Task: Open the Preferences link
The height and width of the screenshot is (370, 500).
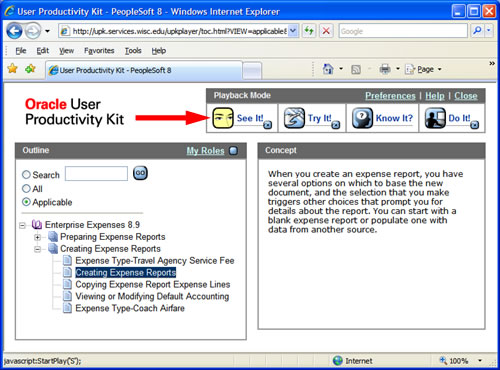Action: pyautogui.click(x=390, y=96)
